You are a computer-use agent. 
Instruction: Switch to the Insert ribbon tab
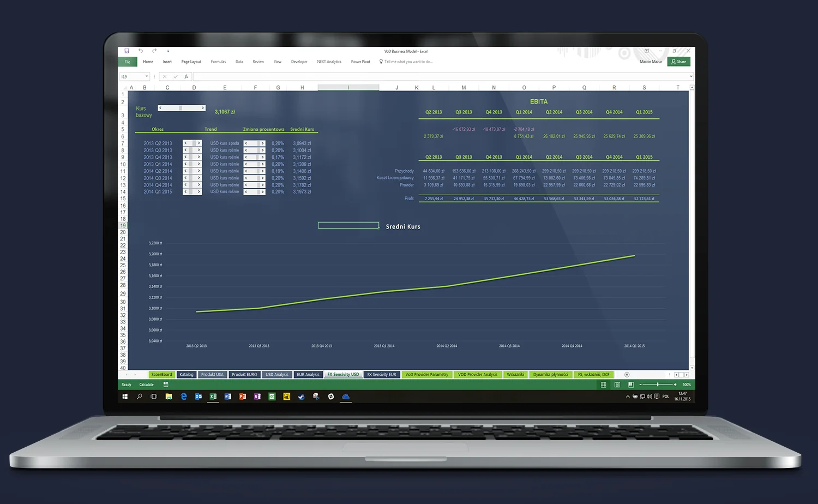pyautogui.click(x=167, y=62)
